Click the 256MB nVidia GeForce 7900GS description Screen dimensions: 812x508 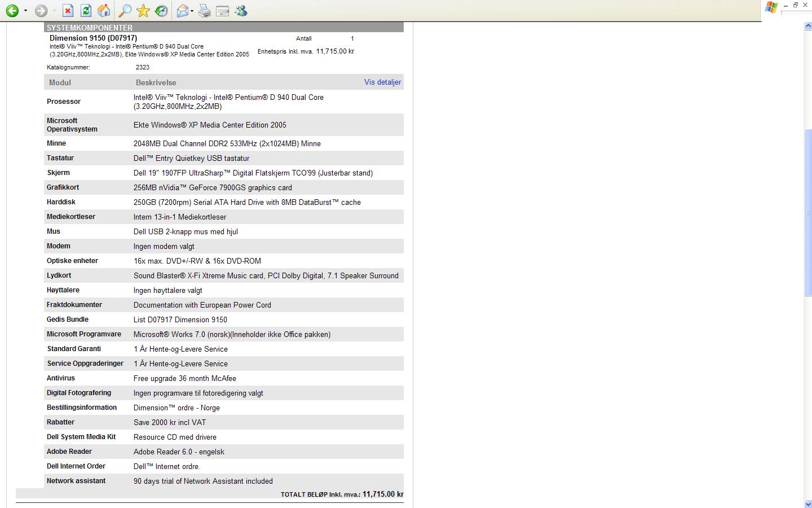(213, 187)
